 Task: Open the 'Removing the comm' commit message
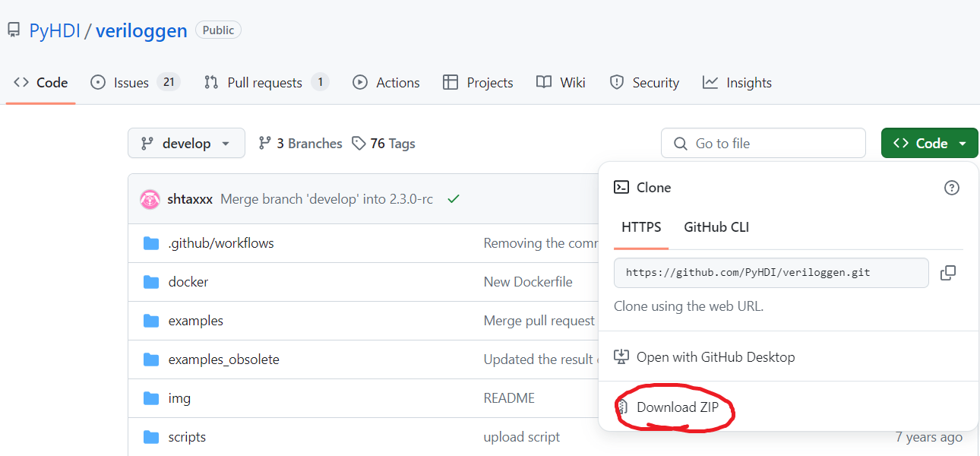pyautogui.click(x=540, y=243)
